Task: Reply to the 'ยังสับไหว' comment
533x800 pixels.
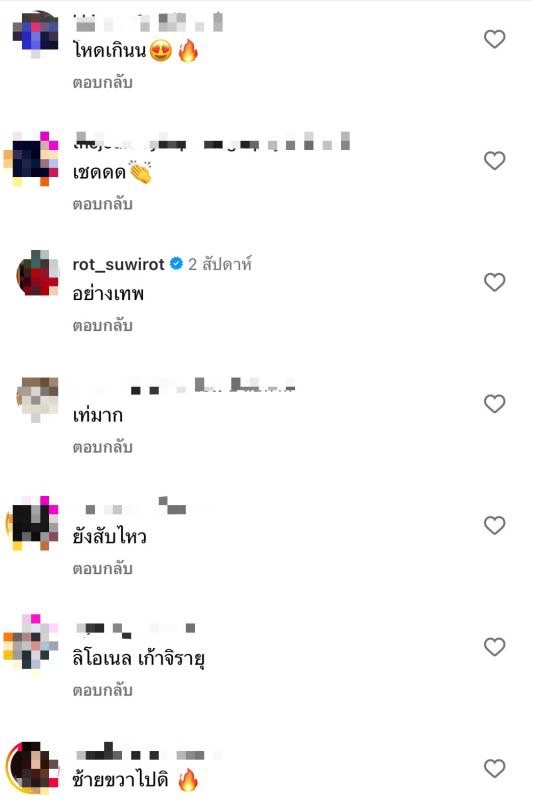Action: tap(103, 568)
